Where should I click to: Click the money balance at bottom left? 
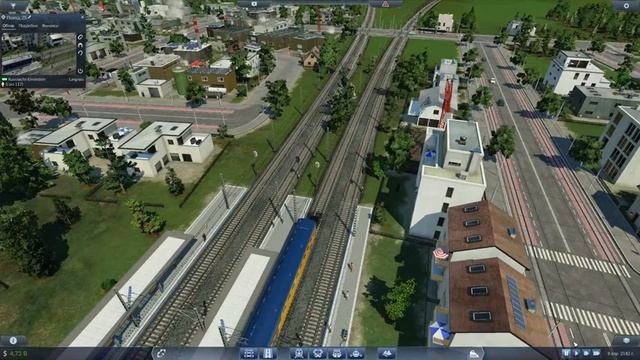tap(15, 353)
